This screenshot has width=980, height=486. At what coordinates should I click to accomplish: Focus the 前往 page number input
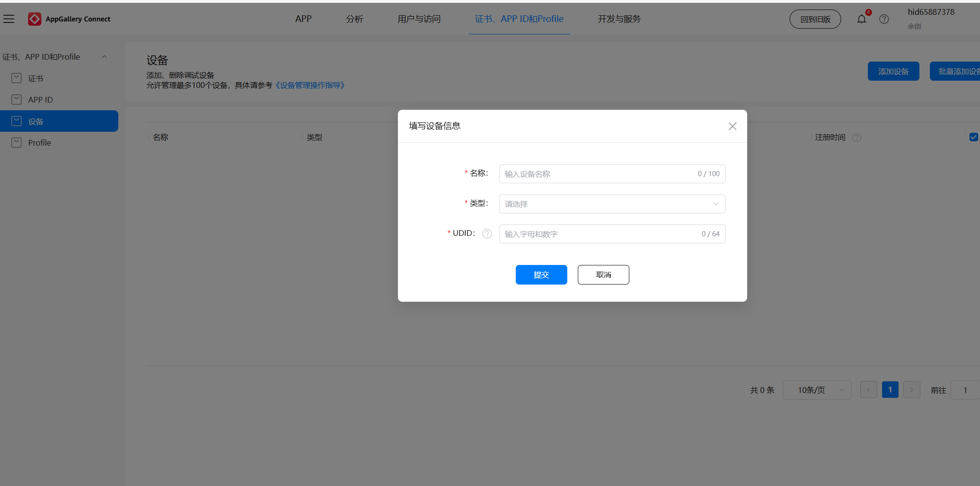[x=965, y=390]
